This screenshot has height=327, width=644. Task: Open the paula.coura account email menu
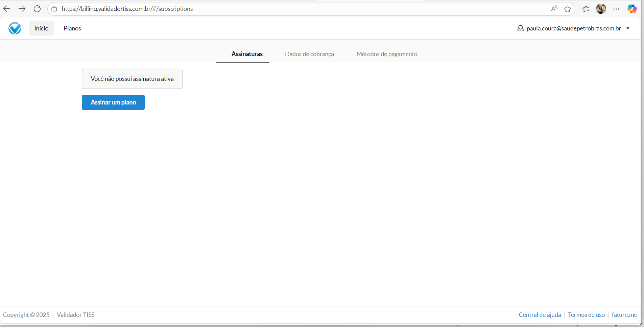click(573, 28)
